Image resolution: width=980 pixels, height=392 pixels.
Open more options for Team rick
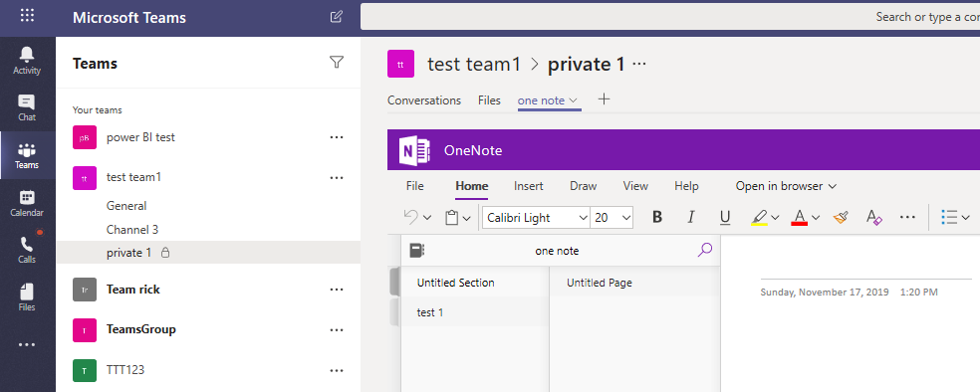pyautogui.click(x=337, y=290)
